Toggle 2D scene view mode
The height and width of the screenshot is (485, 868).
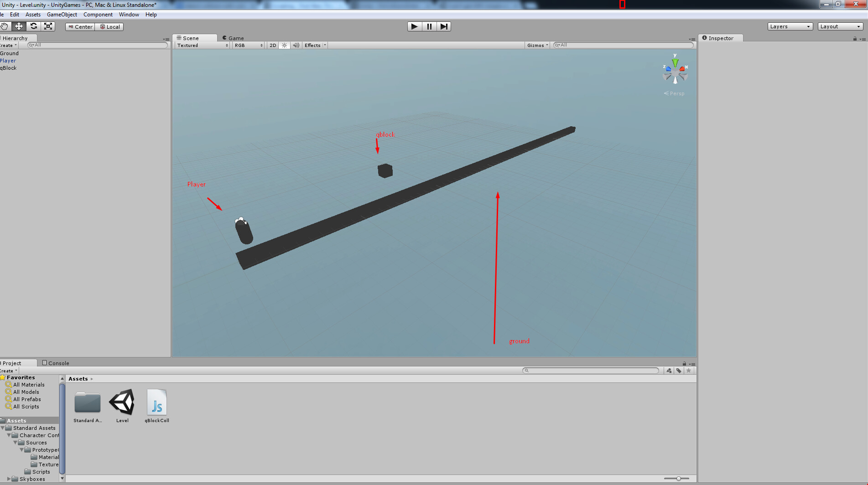point(273,45)
